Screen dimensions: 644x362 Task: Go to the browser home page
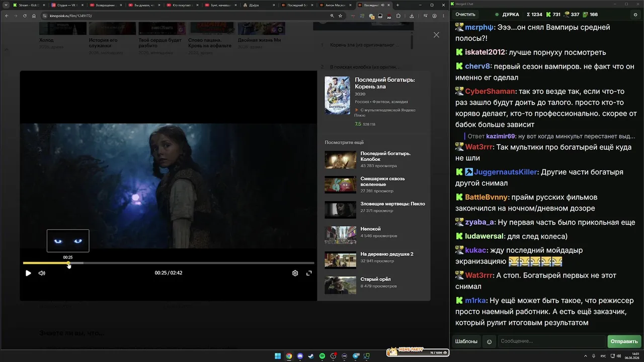pyautogui.click(x=34, y=16)
